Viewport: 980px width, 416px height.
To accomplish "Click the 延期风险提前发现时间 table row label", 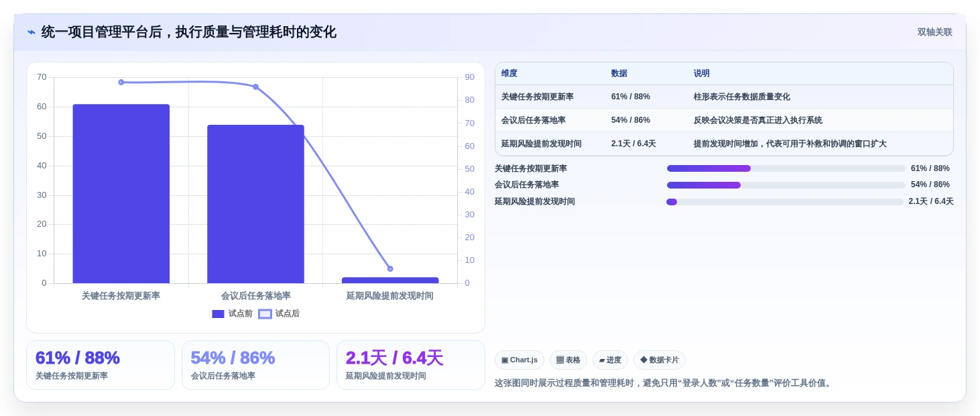I will [542, 144].
